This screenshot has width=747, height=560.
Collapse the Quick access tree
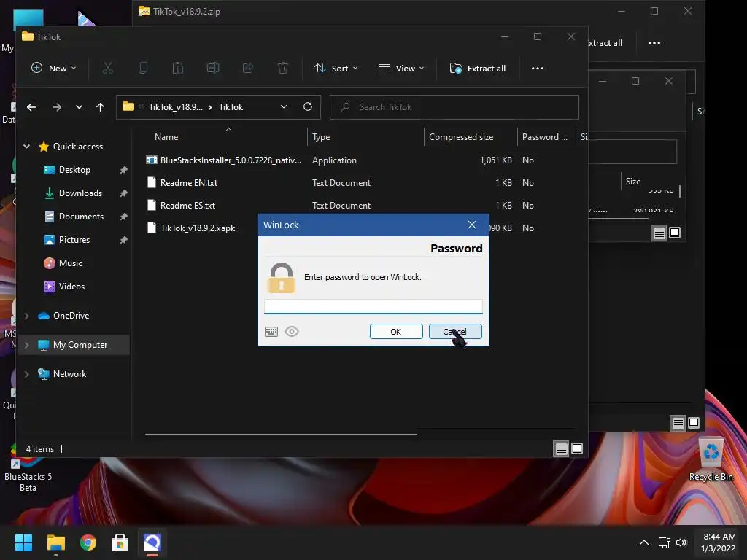click(27, 146)
